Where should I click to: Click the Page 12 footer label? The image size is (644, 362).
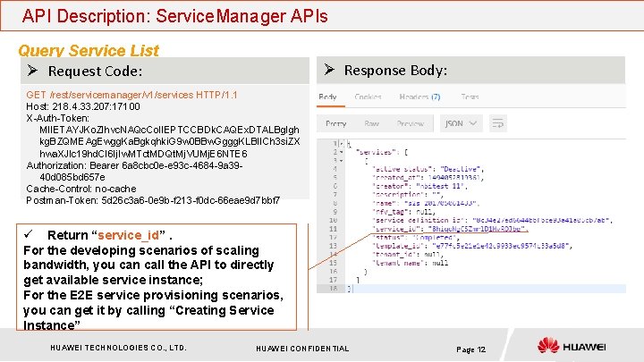pos(471,349)
